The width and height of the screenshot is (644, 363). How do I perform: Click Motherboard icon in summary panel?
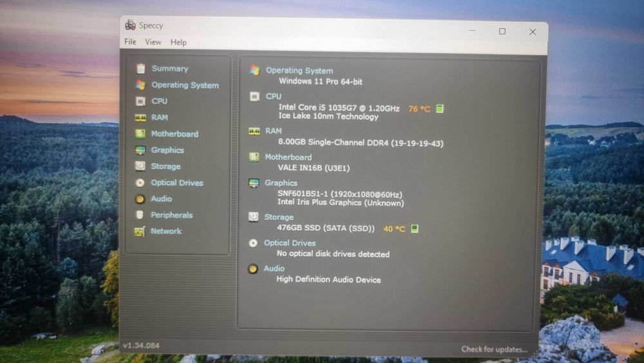[x=254, y=157]
